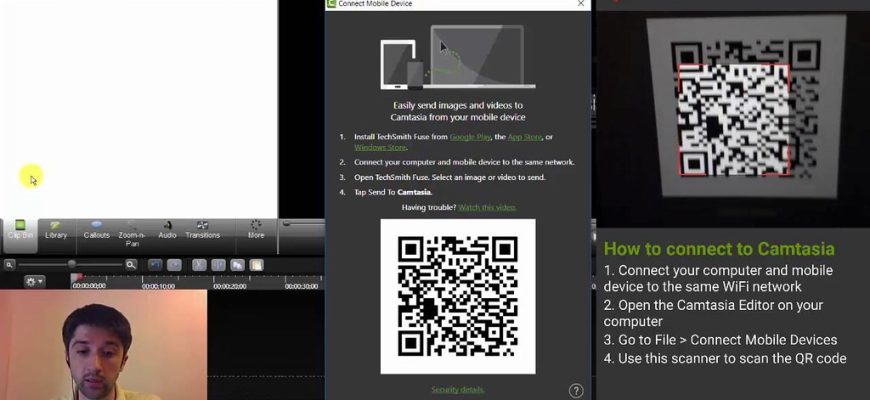Open the Audio tool
870x400 pixels.
coord(167,229)
